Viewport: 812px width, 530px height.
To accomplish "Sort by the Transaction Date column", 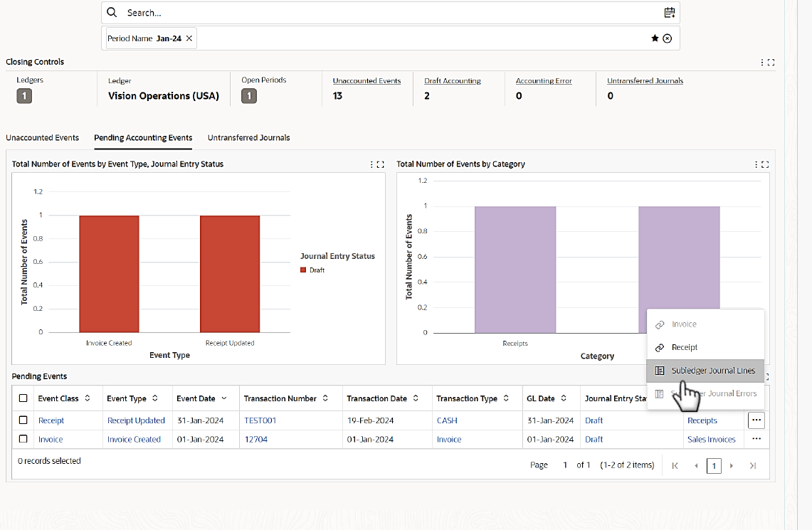I will click(x=416, y=398).
